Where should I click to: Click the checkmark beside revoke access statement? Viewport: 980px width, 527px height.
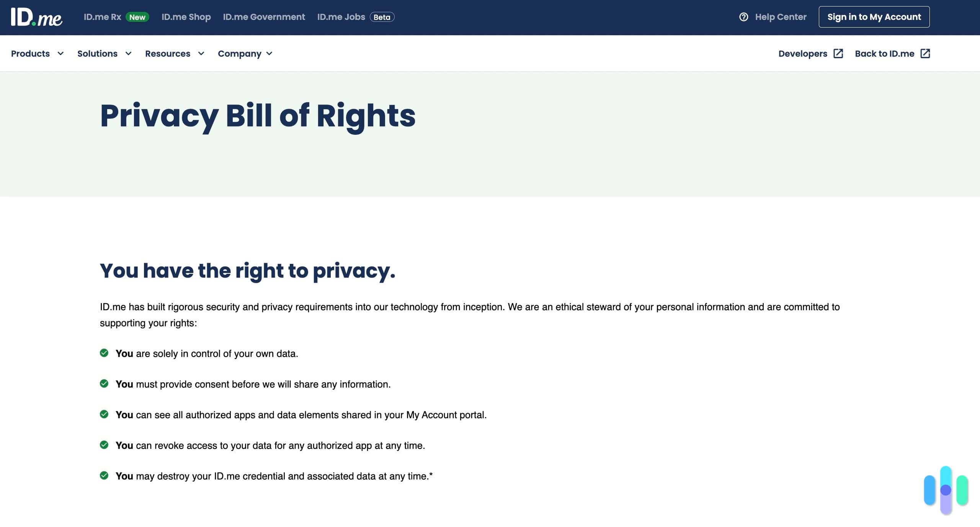[x=105, y=445]
